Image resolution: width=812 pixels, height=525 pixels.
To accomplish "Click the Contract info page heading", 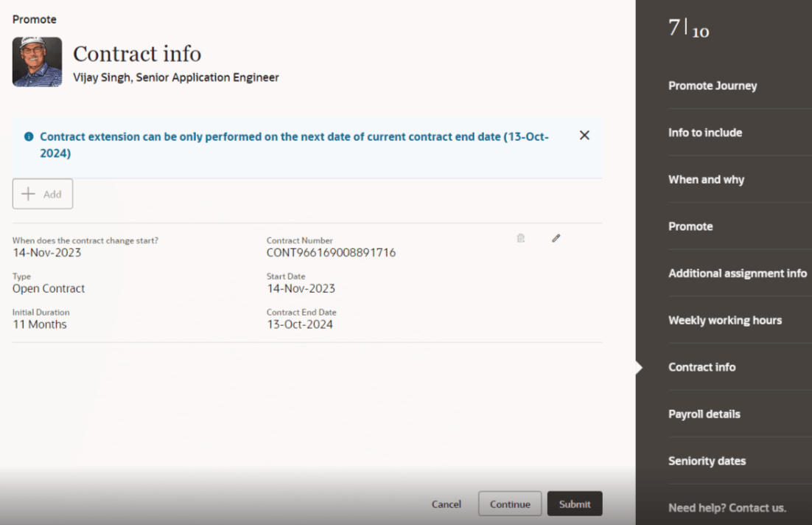I will pyautogui.click(x=137, y=54).
